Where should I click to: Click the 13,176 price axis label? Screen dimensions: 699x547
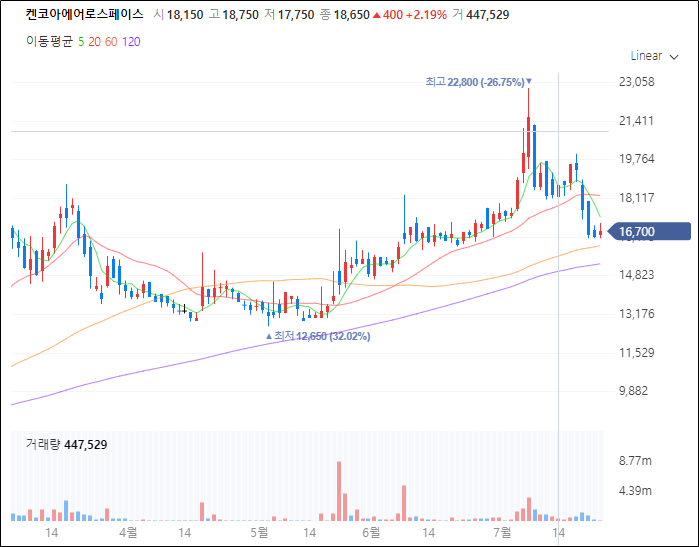(x=637, y=314)
